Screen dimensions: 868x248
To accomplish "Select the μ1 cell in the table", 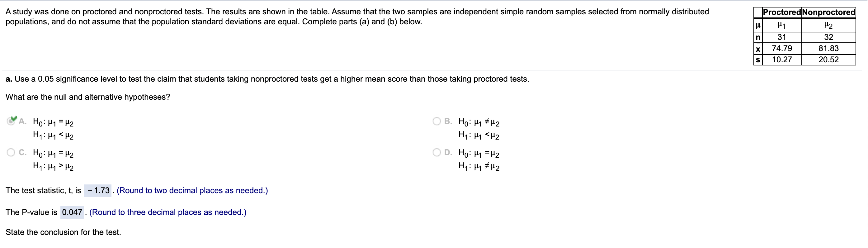I will click(781, 25).
